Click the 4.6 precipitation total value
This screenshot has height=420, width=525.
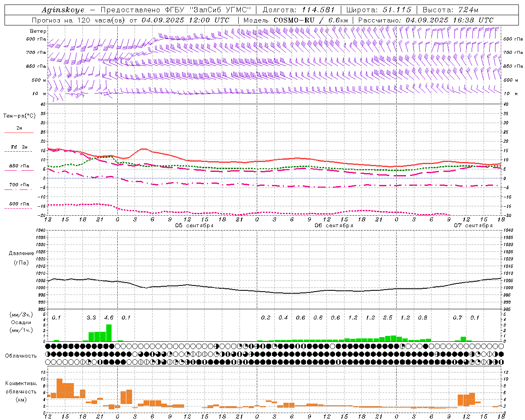[x=109, y=317]
